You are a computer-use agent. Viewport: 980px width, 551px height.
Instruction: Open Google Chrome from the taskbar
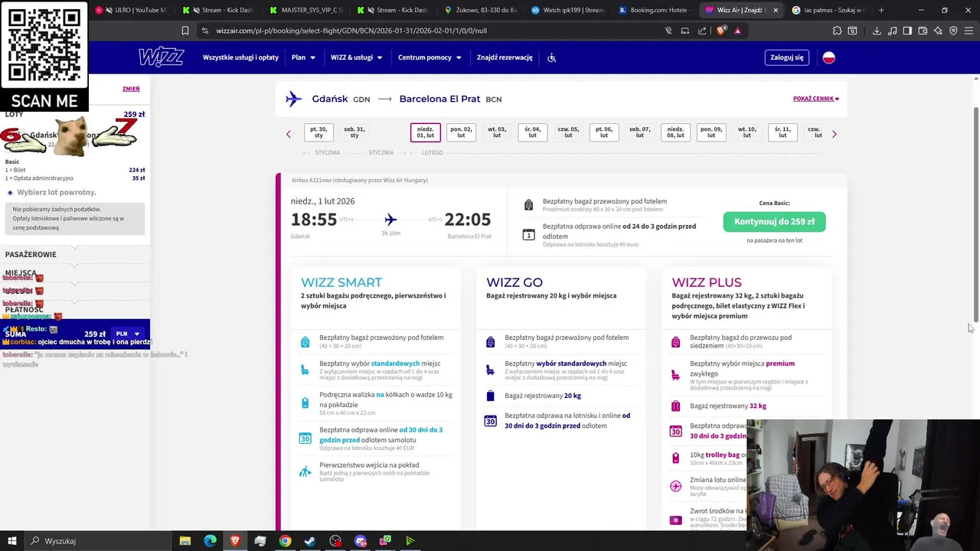click(285, 541)
